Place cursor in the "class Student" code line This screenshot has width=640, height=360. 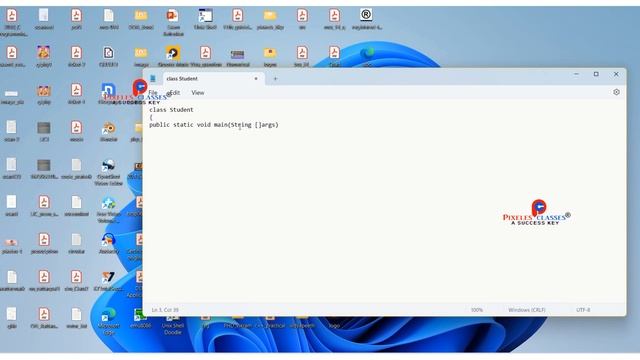coord(171,109)
